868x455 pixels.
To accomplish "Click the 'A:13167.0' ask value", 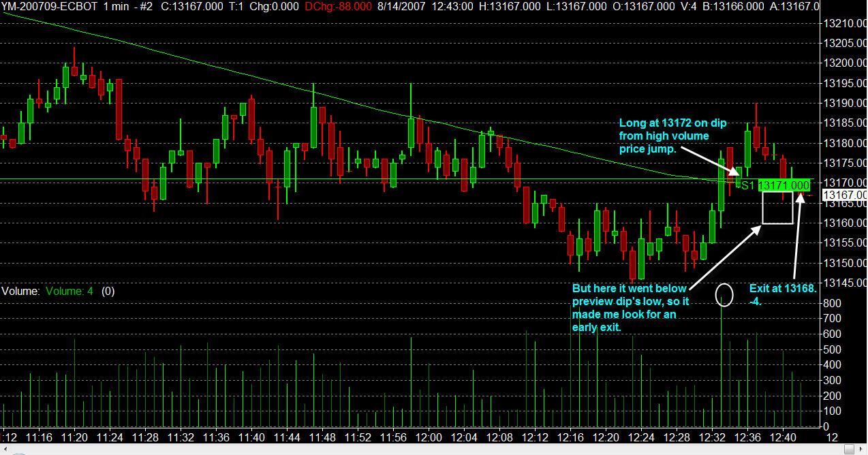I will pyautogui.click(x=794, y=6).
